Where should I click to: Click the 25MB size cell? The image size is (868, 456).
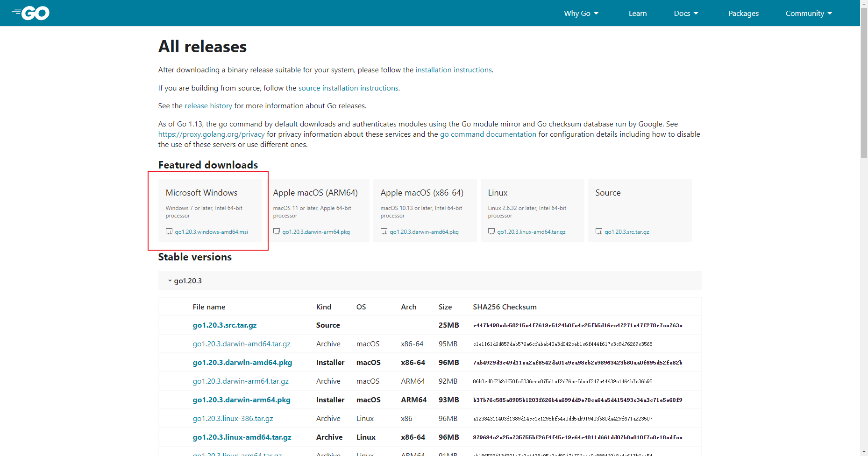point(448,325)
